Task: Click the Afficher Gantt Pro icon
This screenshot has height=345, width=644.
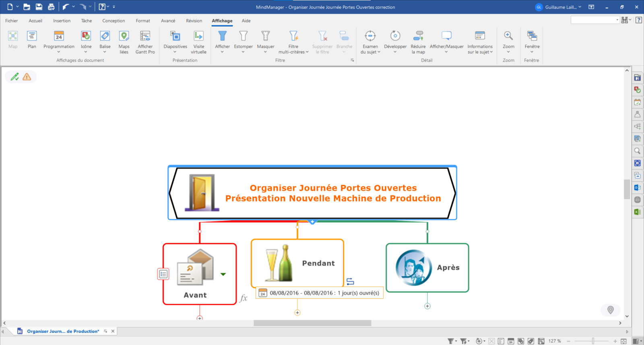Action: coord(145,36)
